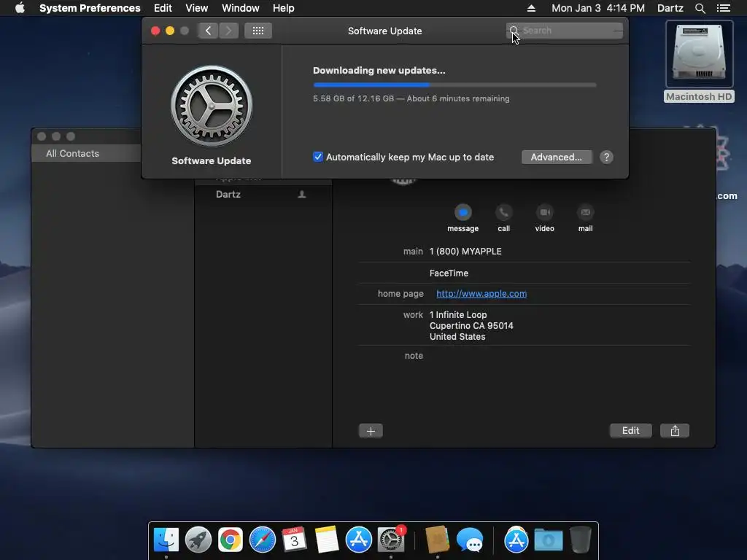Image resolution: width=747 pixels, height=560 pixels.
Task: Click the call icon in Contacts
Action: (x=503, y=212)
